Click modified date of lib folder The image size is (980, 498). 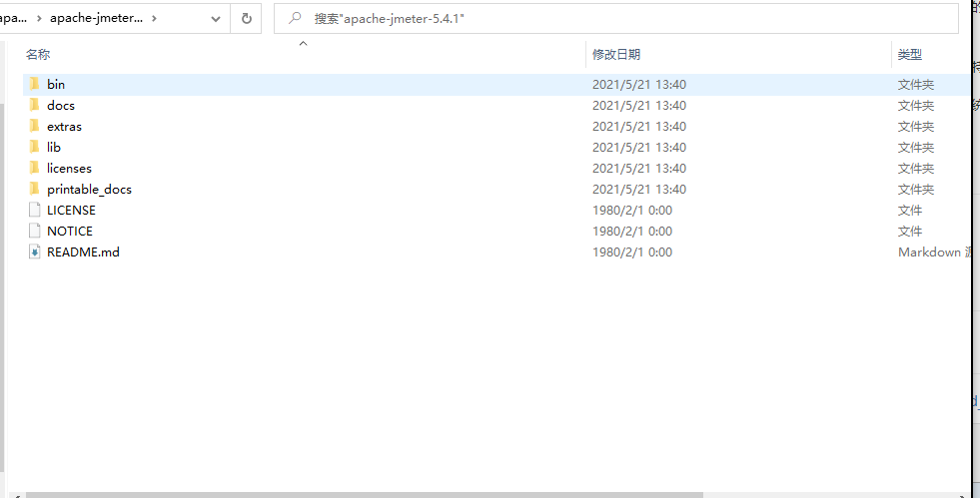tap(639, 148)
